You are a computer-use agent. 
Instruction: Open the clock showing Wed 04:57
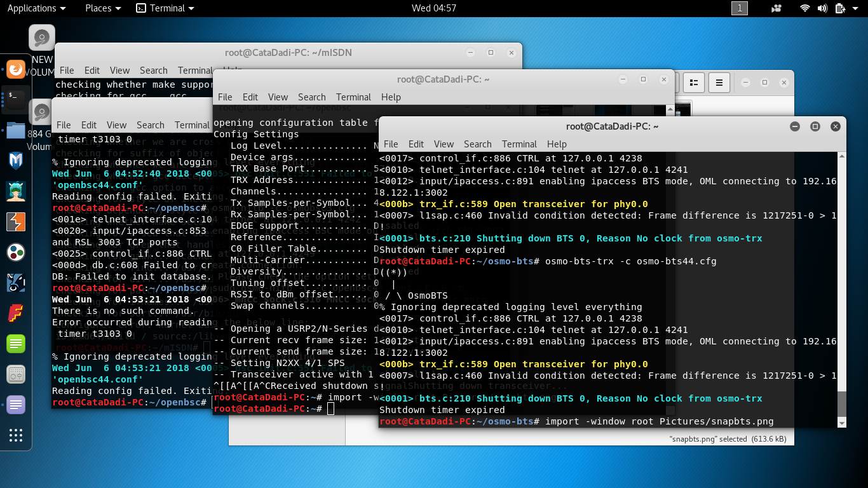tap(434, 8)
